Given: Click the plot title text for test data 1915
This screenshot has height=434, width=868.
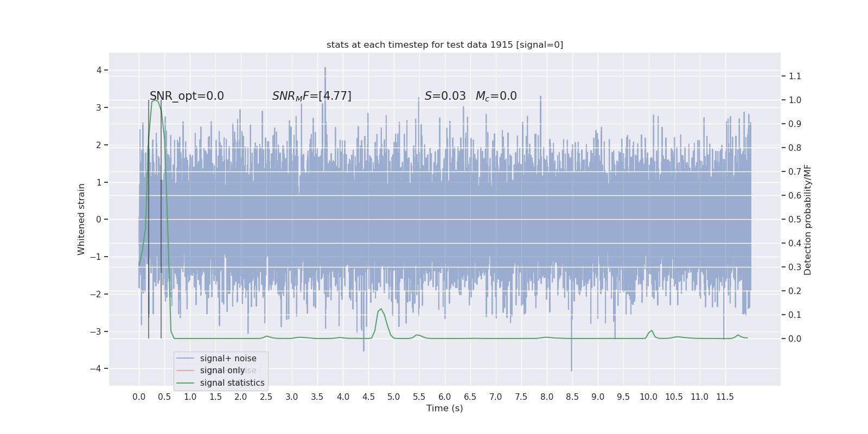Looking at the screenshot, I should click(445, 45).
